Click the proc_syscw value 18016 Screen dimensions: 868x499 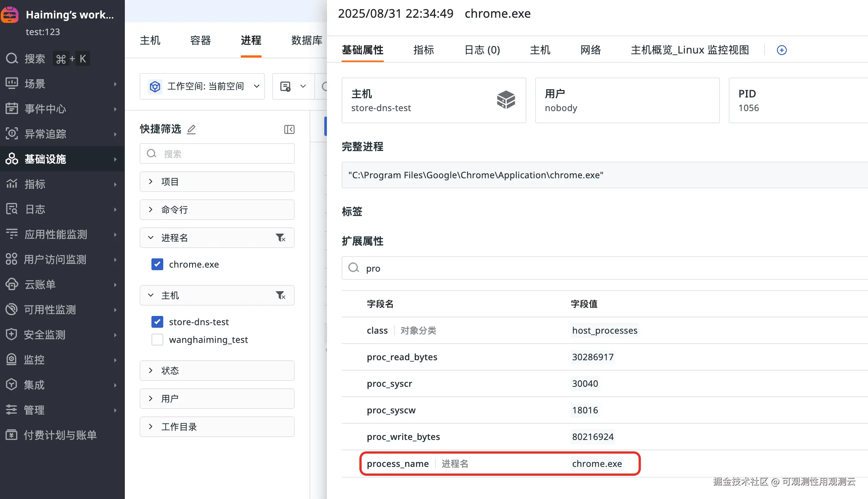click(x=585, y=410)
